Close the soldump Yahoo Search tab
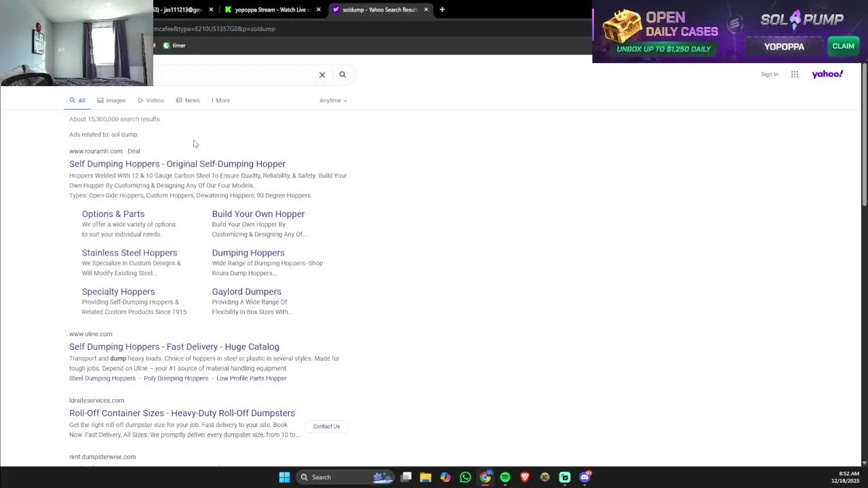The height and width of the screenshot is (488, 868). [x=427, y=9]
